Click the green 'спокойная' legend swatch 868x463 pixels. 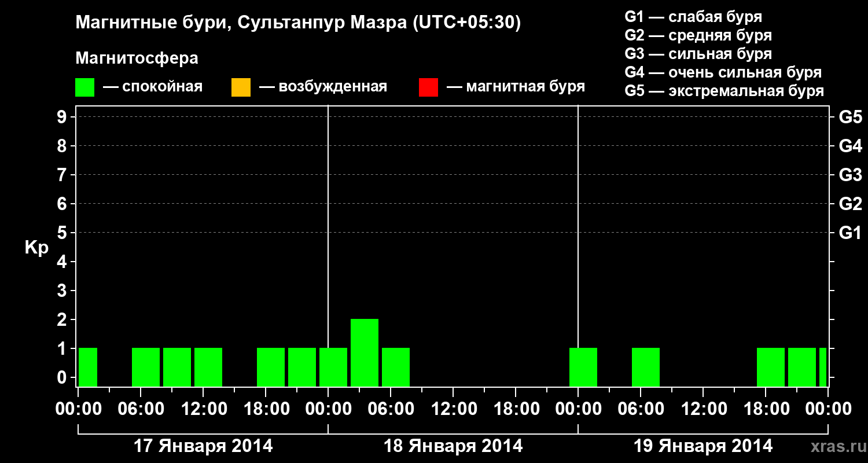(x=84, y=87)
